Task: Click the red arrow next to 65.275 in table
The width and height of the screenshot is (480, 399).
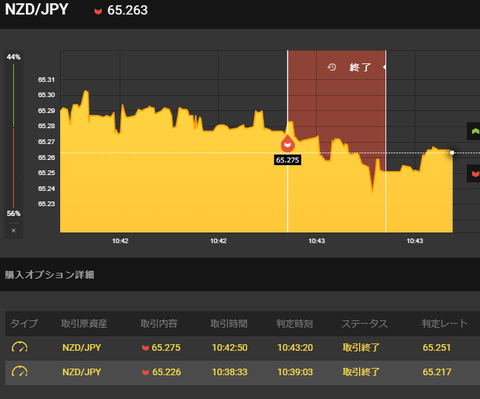Action: 145,348
